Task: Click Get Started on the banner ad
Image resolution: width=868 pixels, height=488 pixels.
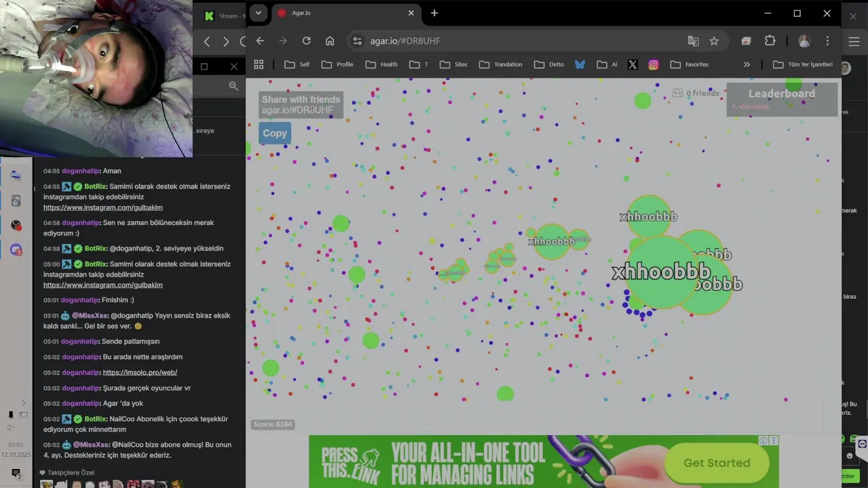Action: coord(717,463)
